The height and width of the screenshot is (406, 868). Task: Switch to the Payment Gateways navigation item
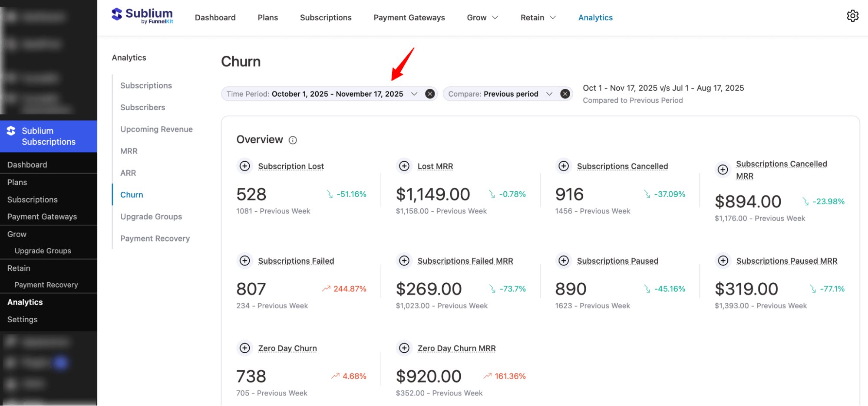(x=409, y=17)
